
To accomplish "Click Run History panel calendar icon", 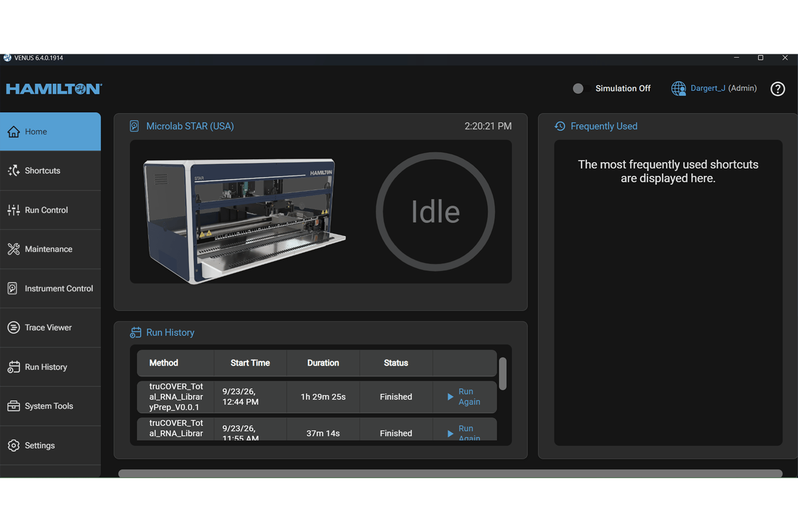I will [135, 332].
